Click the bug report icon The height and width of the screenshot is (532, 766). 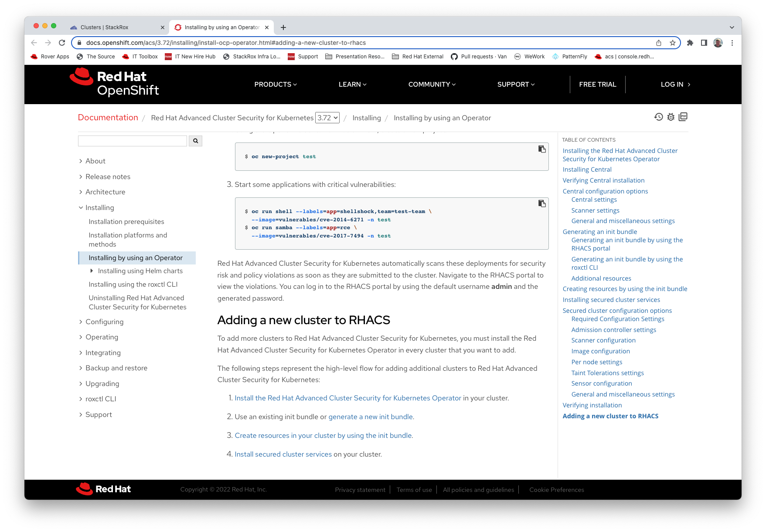[x=671, y=117]
